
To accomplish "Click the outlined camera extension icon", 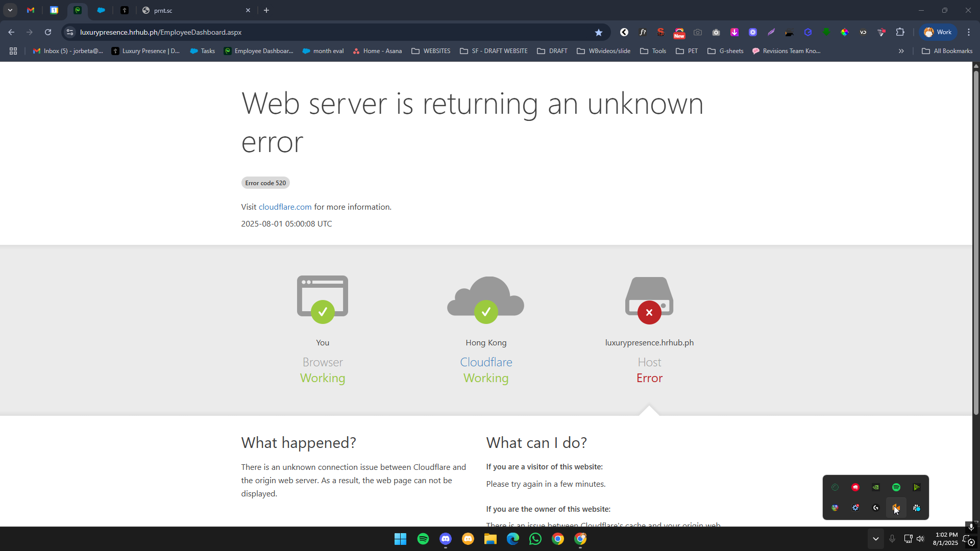I will pyautogui.click(x=698, y=32).
